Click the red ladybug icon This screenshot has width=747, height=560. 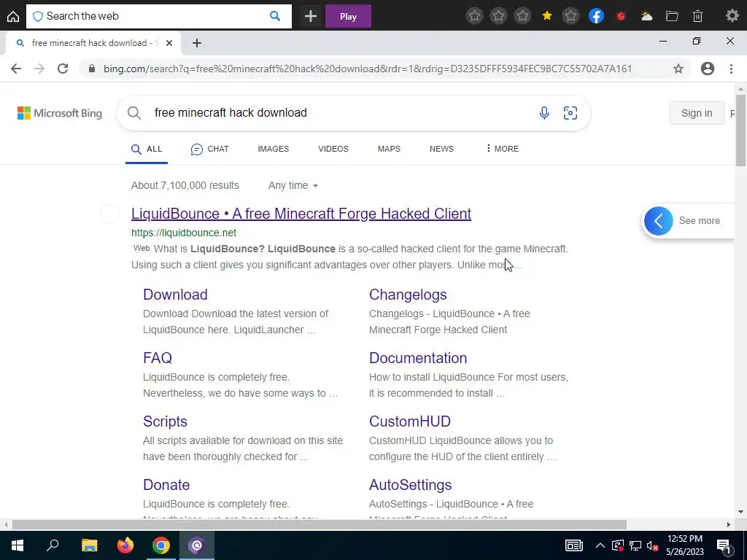(x=621, y=16)
